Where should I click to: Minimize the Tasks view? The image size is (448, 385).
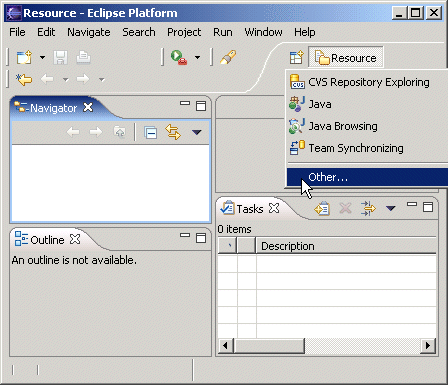click(x=412, y=204)
